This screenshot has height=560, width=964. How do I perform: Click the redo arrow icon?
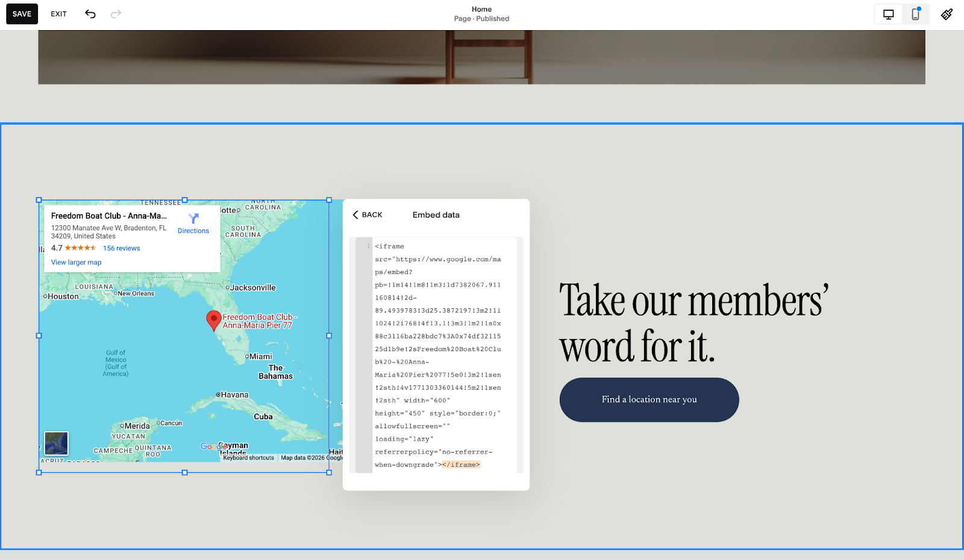point(116,14)
